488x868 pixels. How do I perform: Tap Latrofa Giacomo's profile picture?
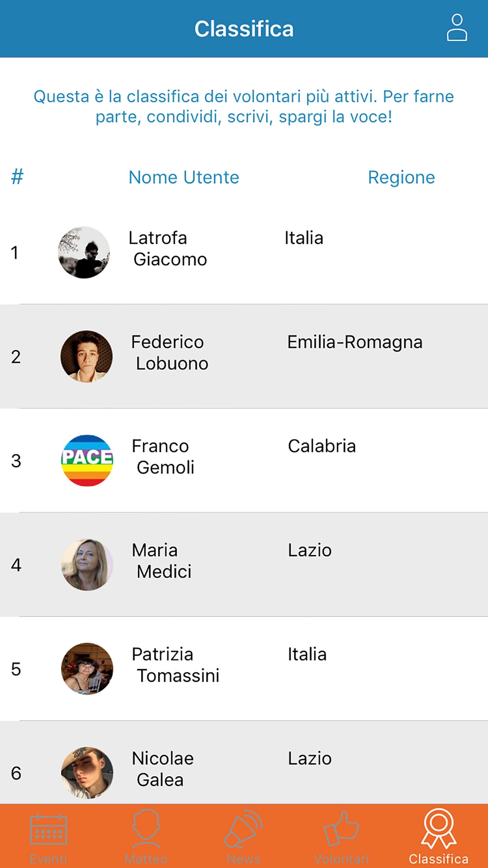click(84, 253)
